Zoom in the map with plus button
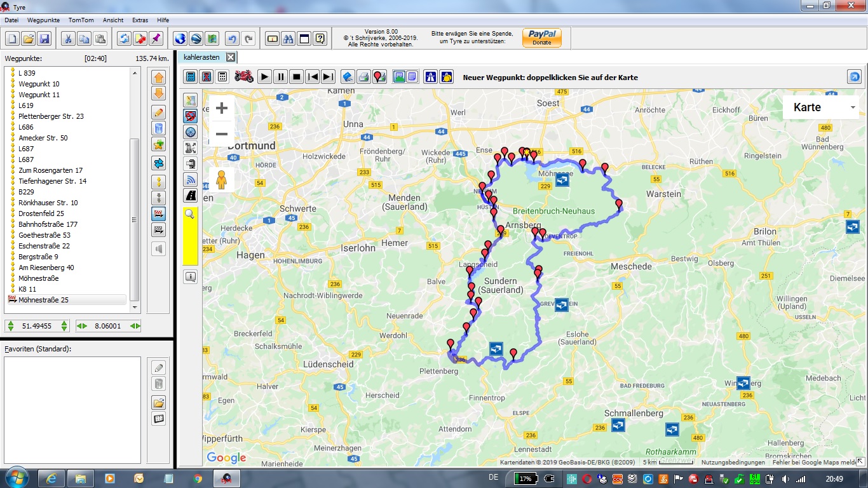 [x=222, y=108]
